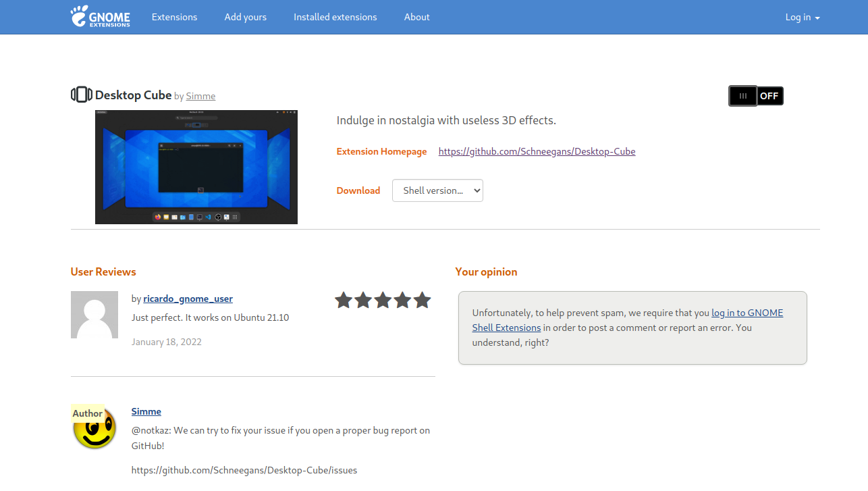This screenshot has width=868, height=491.
Task: Open the Extensions nav item
Action: (x=174, y=17)
